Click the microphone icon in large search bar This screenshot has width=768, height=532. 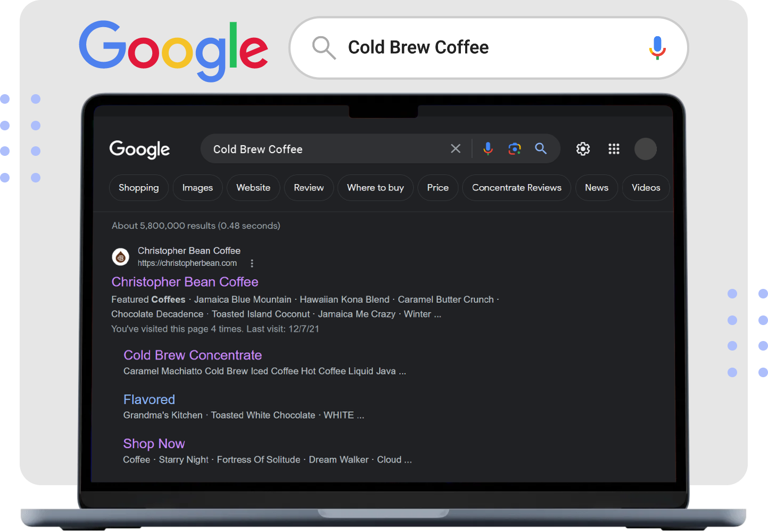[657, 47]
